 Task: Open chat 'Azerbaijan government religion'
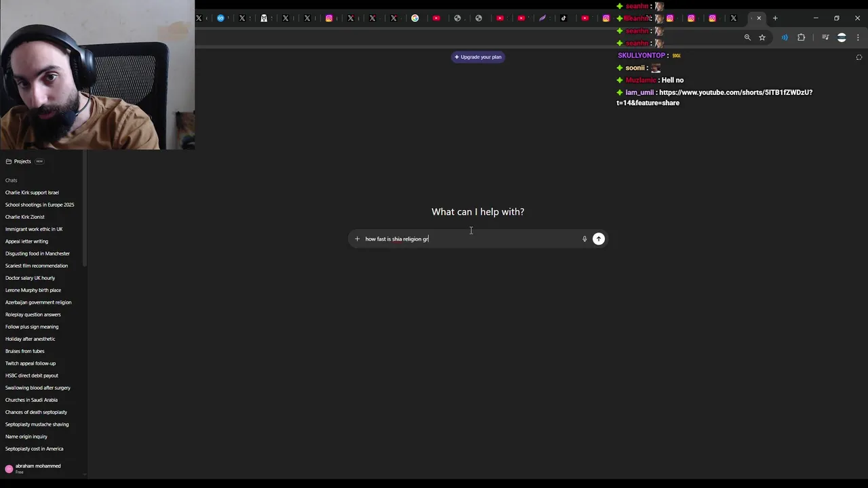click(38, 302)
